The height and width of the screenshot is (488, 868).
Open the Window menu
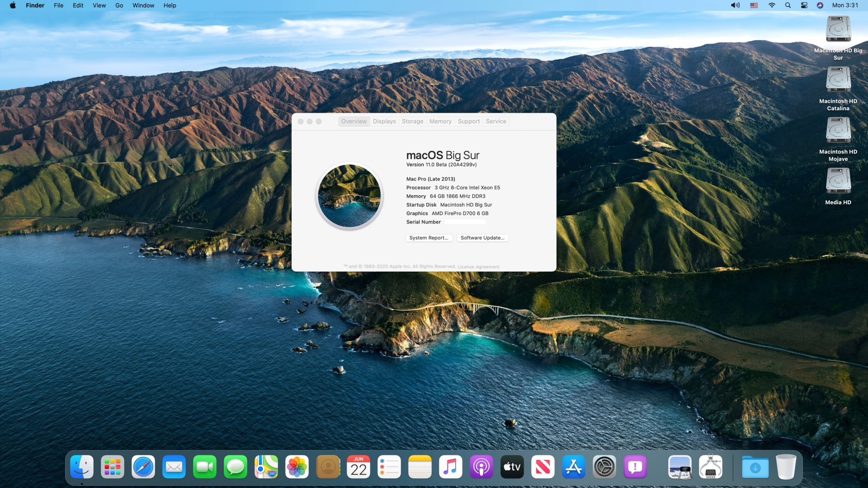pyautogui.click(x=143, y=5)
